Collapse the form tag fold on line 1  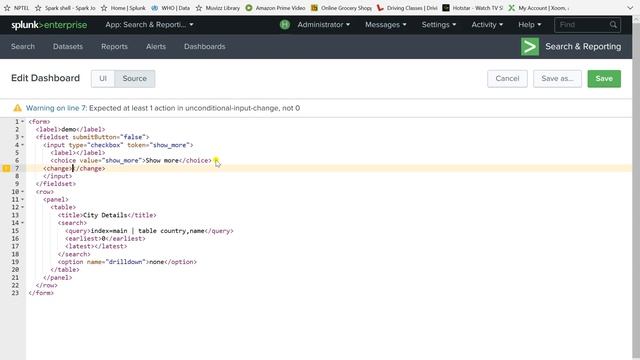tap(22, 122)
